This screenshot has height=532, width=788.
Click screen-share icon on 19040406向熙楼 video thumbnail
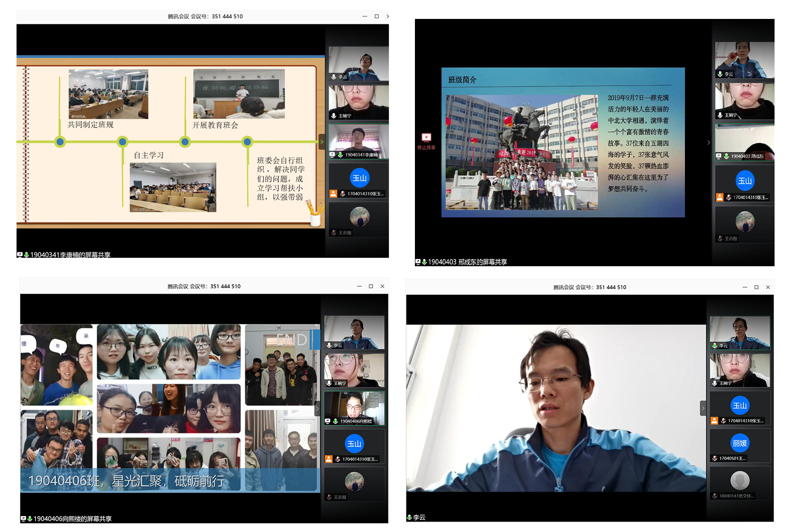(x=328, y=421)
